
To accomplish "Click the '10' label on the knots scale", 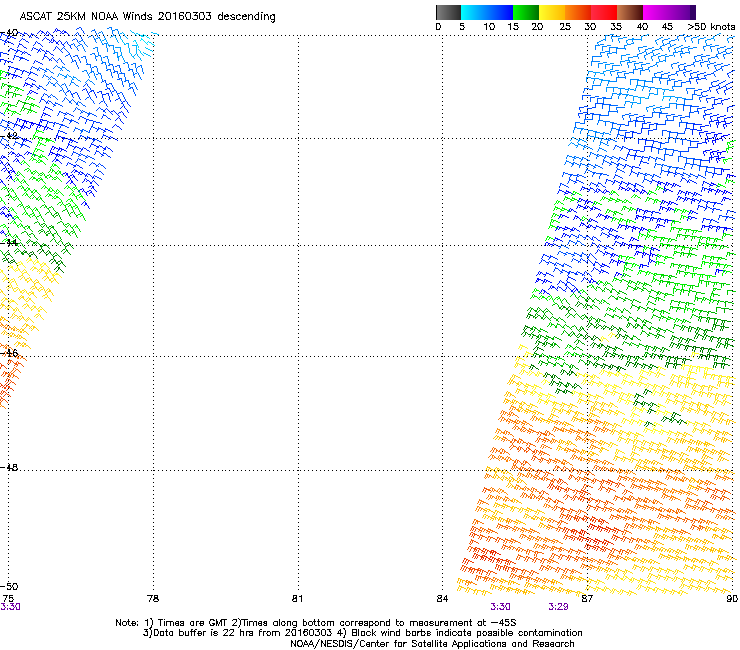I will 489,27.
